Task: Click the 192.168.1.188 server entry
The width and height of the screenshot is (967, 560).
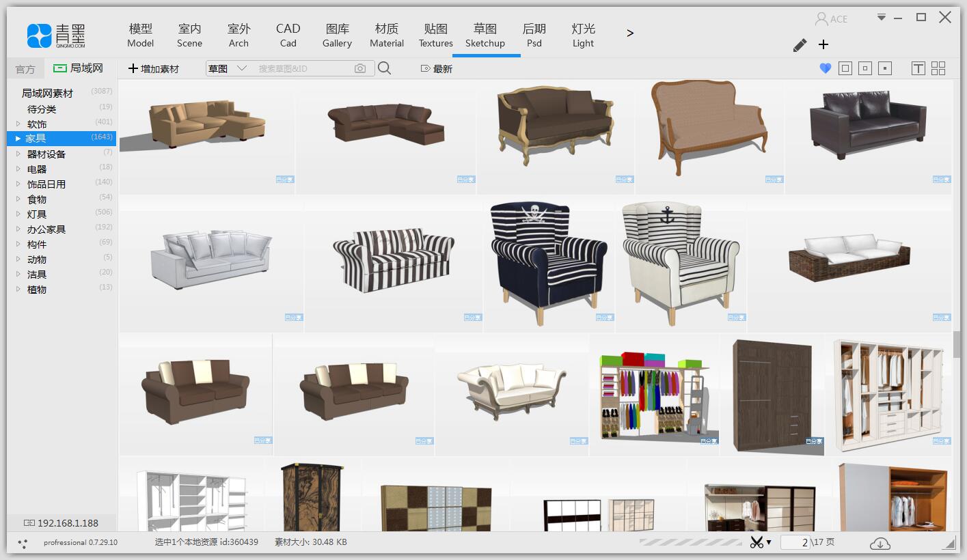Action: click(62, 523)
